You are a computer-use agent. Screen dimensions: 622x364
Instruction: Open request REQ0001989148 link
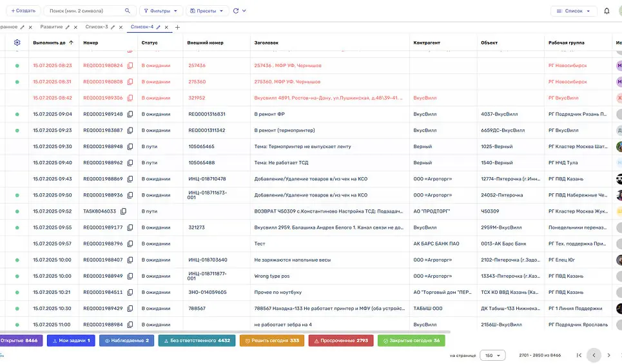(x=102, y=114)
